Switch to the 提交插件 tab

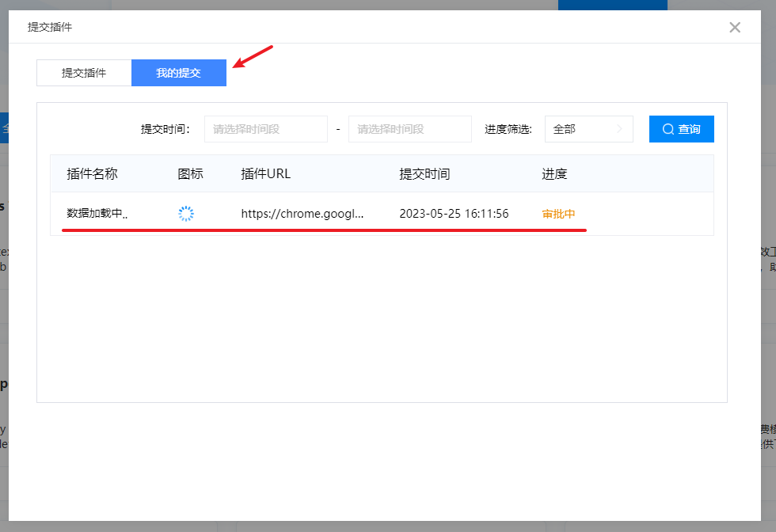[x=84, y=73]
